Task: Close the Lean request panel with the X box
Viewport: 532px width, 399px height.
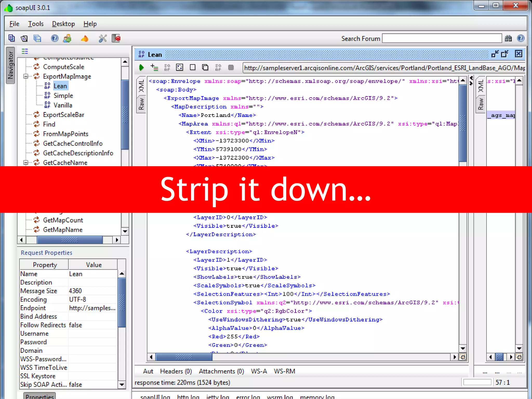Action: point(518,54)
